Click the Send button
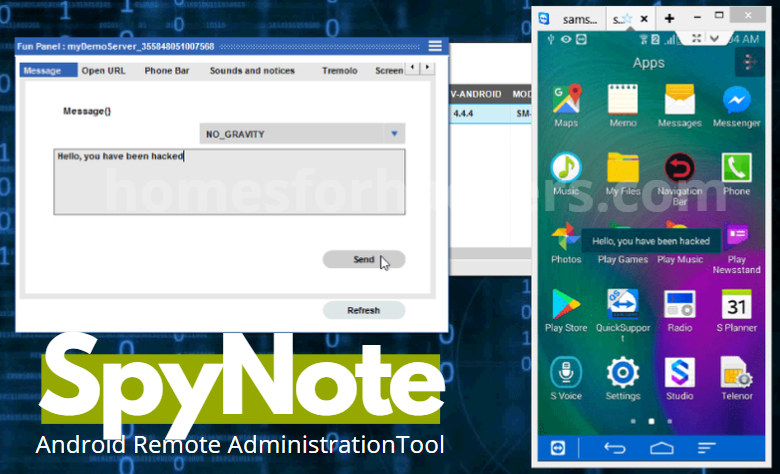This screenshot has width=780, height=474. tap(364, 259)
